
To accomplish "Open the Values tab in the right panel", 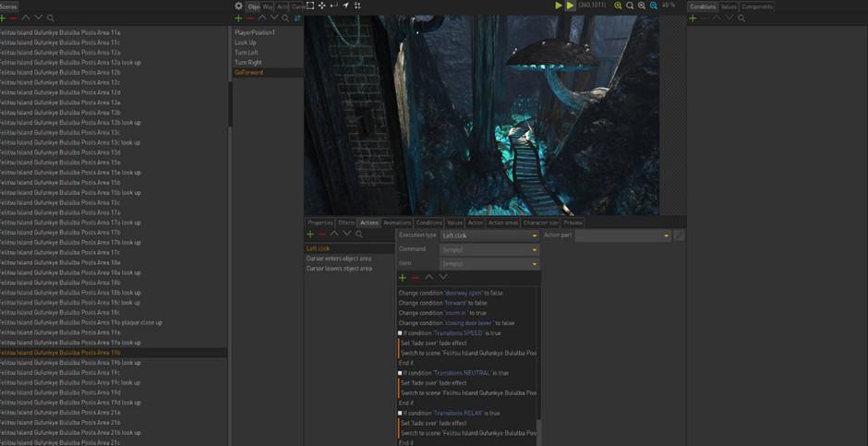I will pos(729,6).
